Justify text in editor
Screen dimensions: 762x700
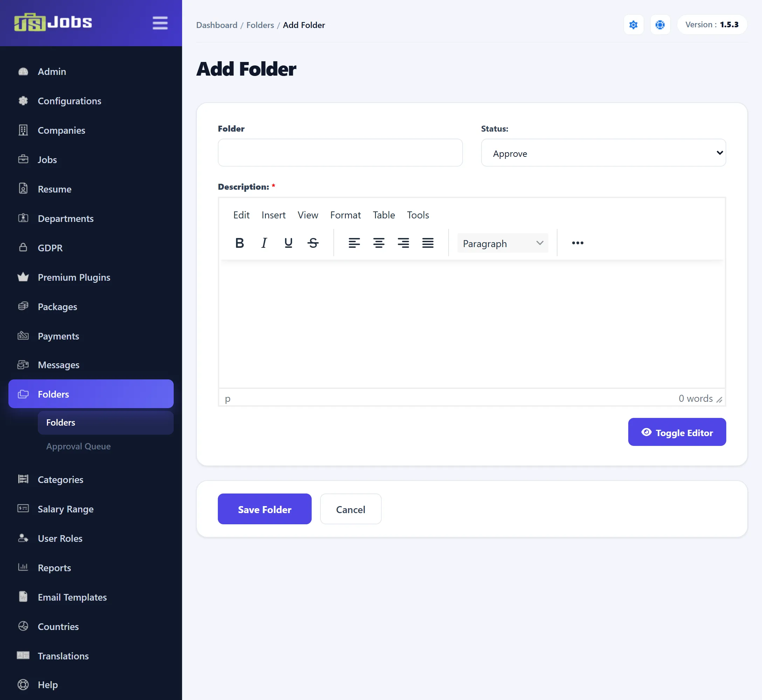pos(428,243)
